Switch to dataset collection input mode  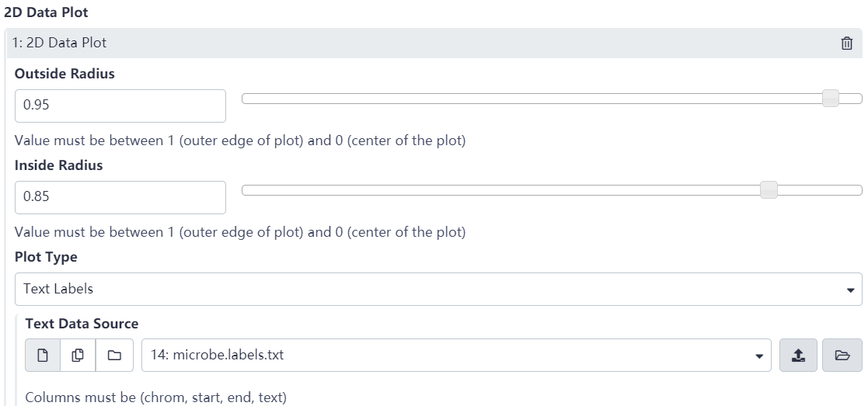pyautogui.click(x=114, y=356)
